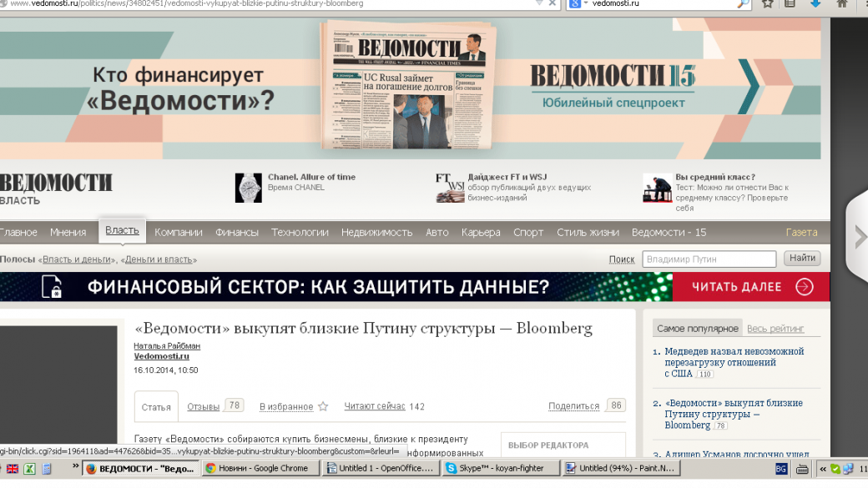
Task: Expand the quick launch overflow chevron
Action: click(x=75, y=466)
